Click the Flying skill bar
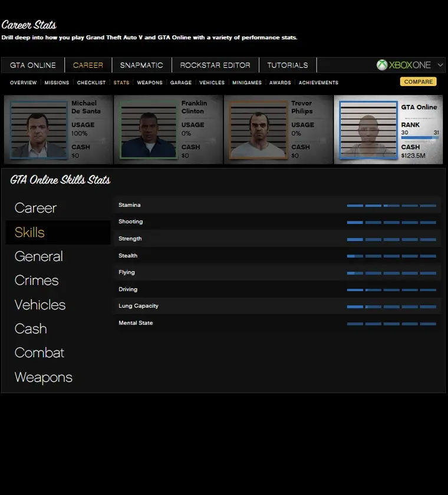 coord(391,273)
